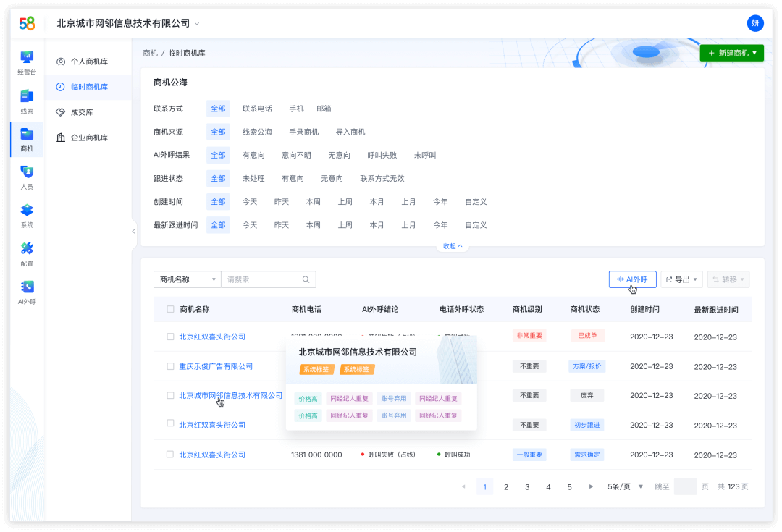Open the 5条/页 page size dropdown
The height and width of the screenshot is (532, 782).
coord(625,486)
